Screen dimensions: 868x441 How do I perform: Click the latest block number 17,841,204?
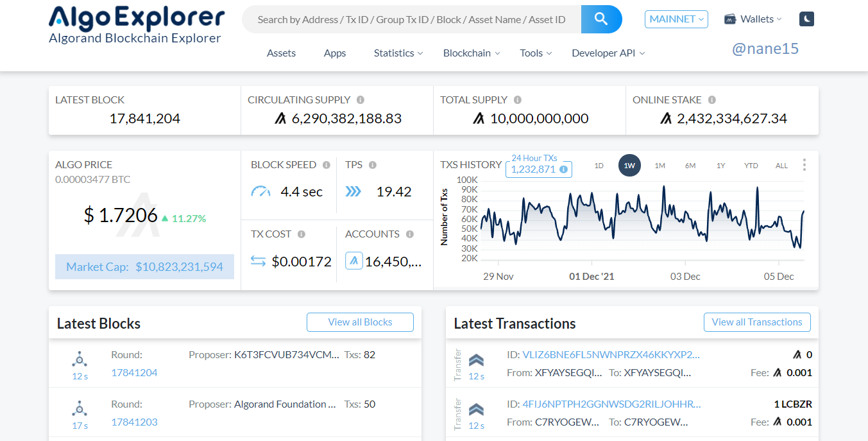coord(145,119)
